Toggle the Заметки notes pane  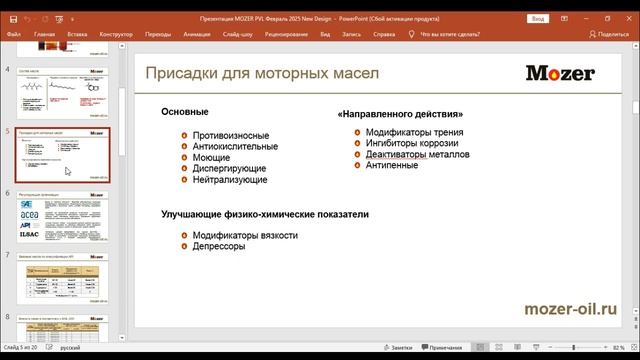(x=398, y=348)
